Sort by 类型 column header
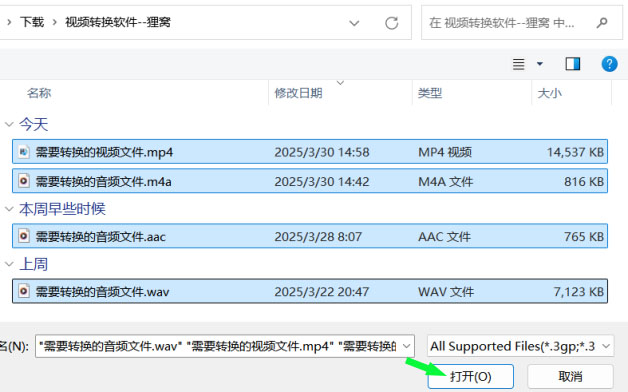 430,93
